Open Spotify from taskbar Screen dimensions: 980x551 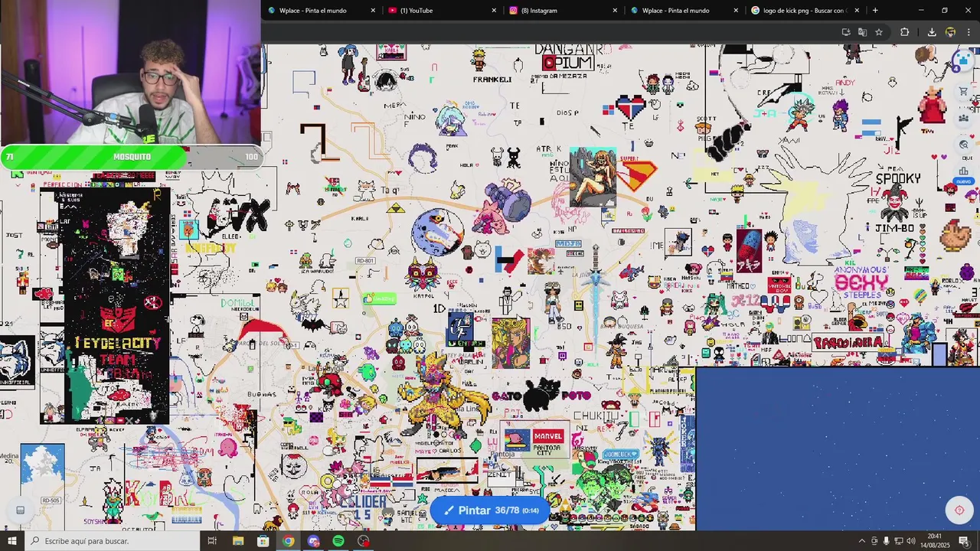click(338, 541)
